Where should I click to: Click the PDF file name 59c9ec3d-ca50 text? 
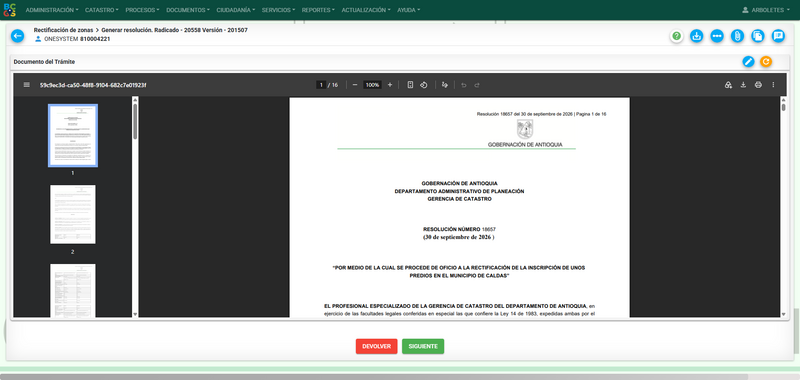[x=93, y=85]
